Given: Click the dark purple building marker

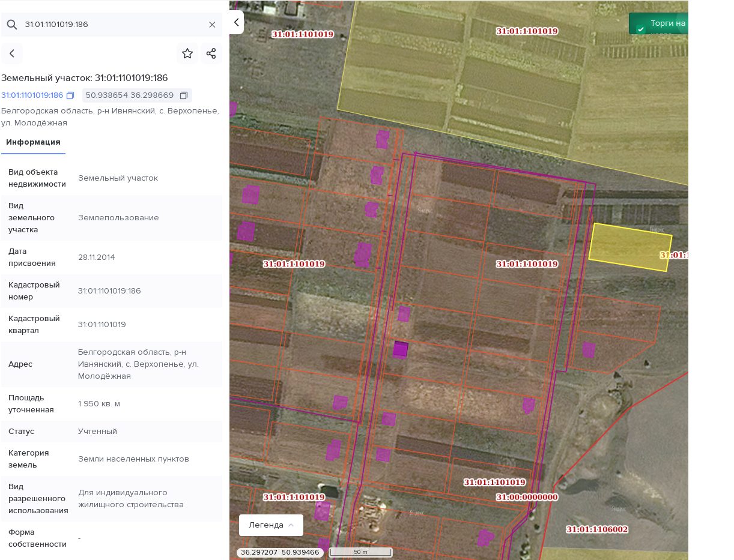Looking at the screenshot, I should [401, 349].
